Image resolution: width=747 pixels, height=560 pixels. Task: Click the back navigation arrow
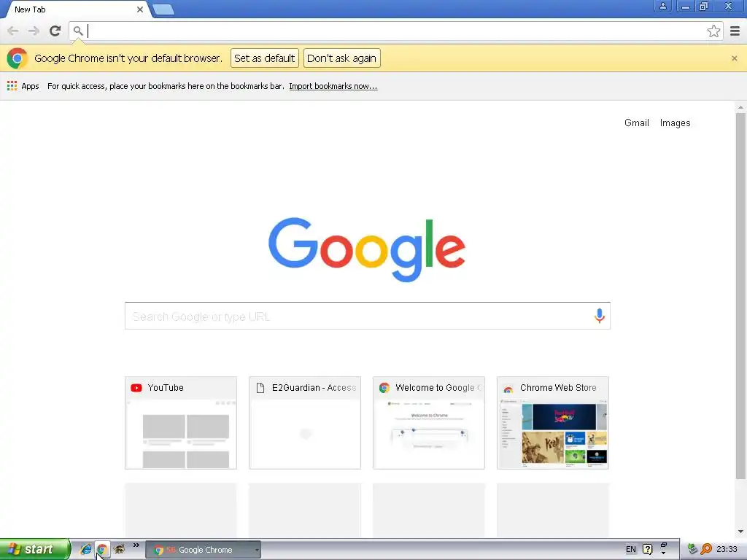(13, 31)
